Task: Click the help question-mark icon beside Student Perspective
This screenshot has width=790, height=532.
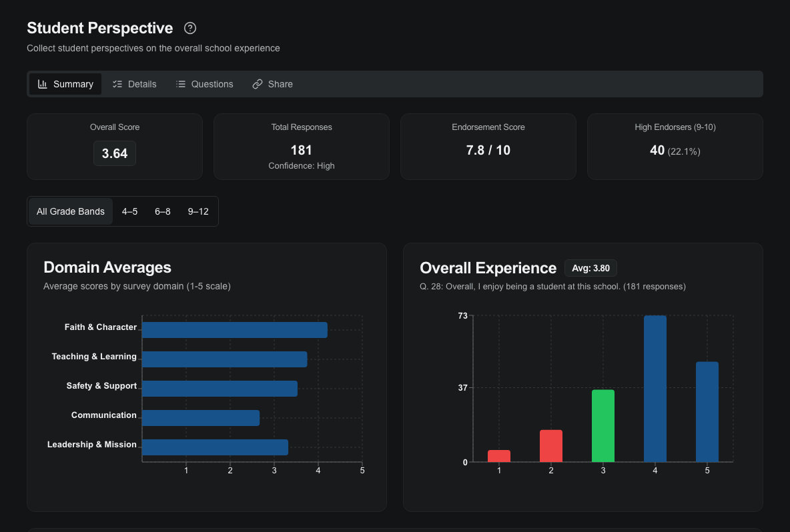Action: click(x=190, y=28)
